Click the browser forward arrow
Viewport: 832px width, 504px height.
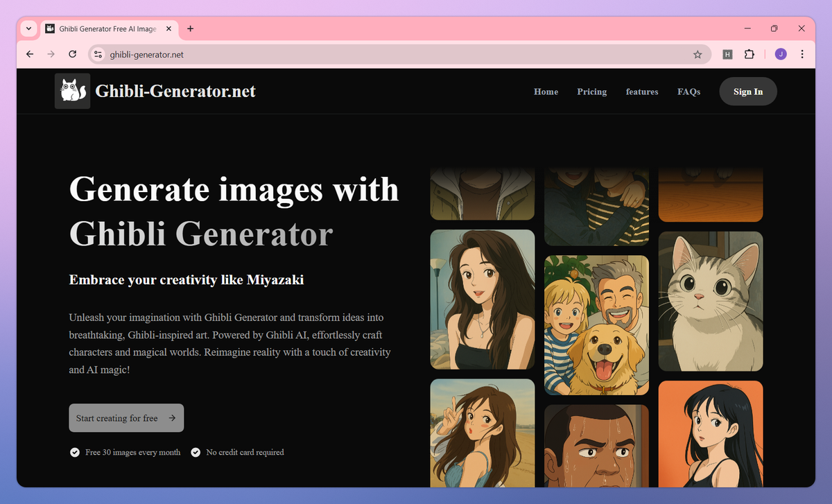coord(51,54)
